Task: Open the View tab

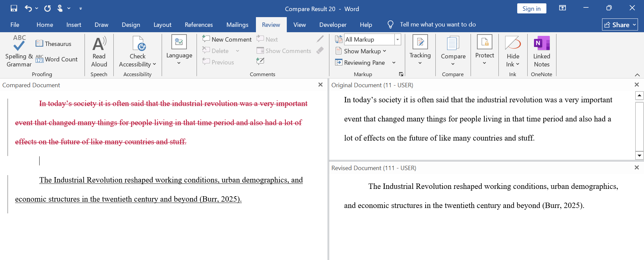Action: coord(300,24)
